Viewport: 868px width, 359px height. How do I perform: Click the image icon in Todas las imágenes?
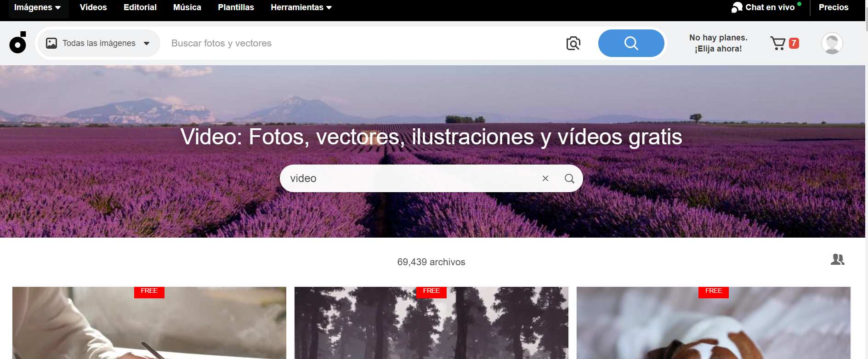click(51, 43)
